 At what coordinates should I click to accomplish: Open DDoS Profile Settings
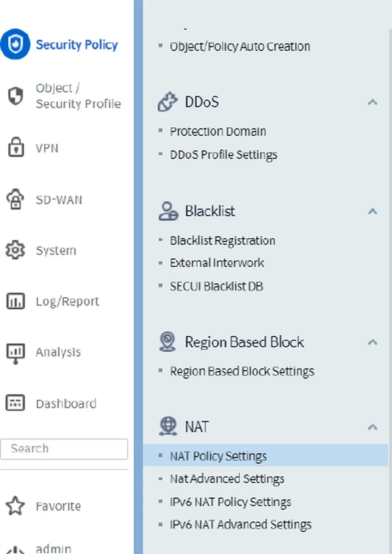pyautogui.click(x=224, y=155)
